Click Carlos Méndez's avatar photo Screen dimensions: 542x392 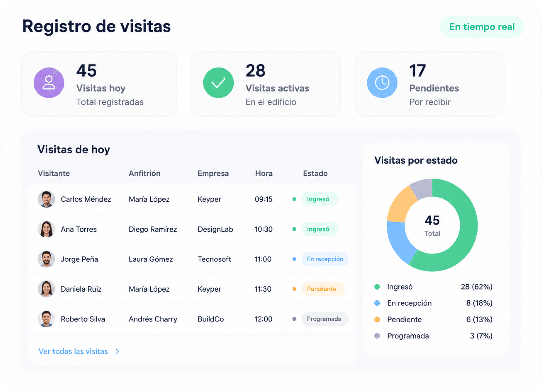click(x=46, y=199)
